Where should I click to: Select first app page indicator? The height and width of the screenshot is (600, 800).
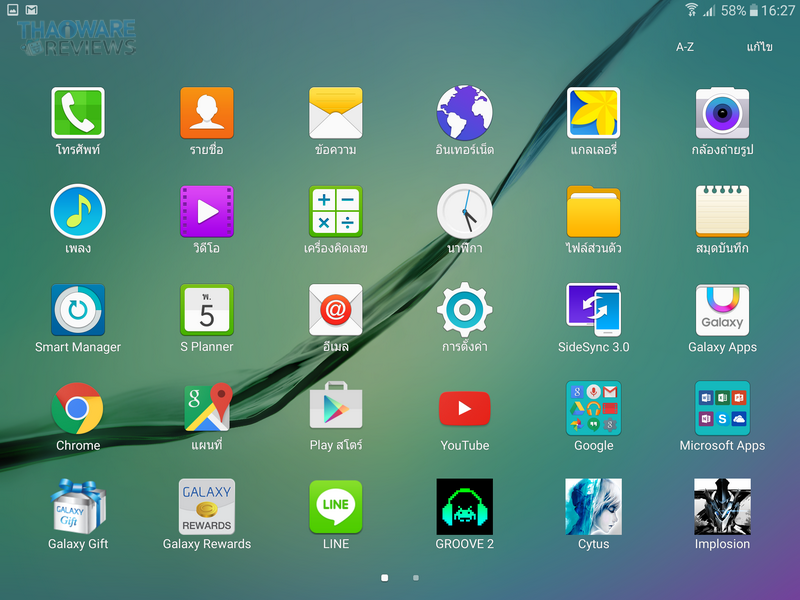click(x=385, y=578)
